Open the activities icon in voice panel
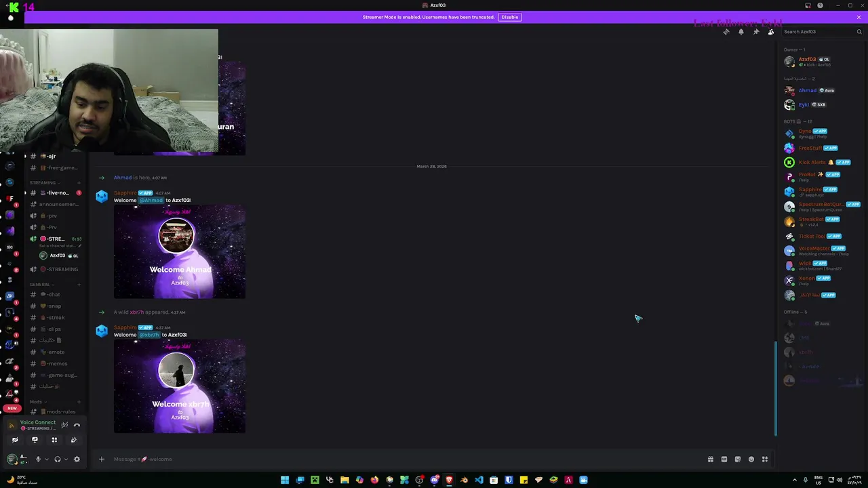Screen dimensions: 868x488 click(54, 440)
